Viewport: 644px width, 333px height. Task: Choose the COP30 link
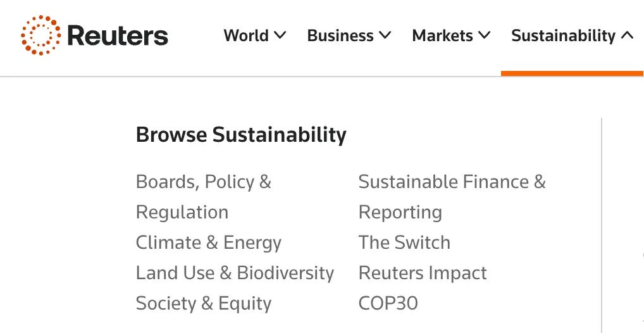[x=388, y=303]
